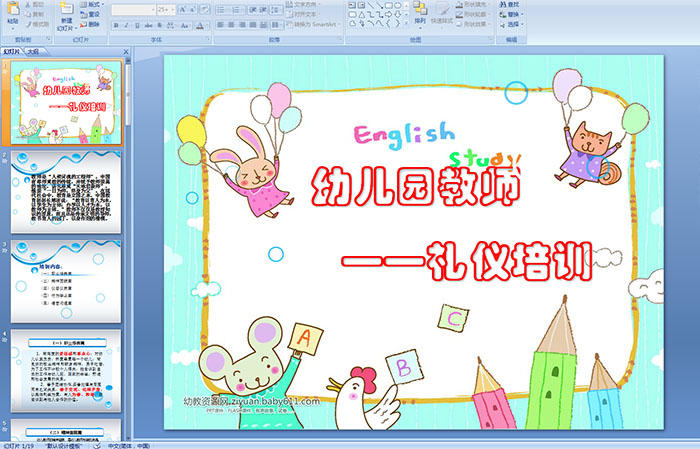
Task: Open the Bullets list menu
Action: [x=222, y=9]
